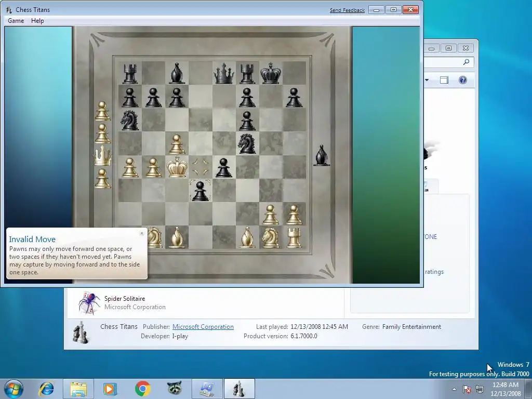
Task: Select the white king piece on the board
Action: [177, 167]
